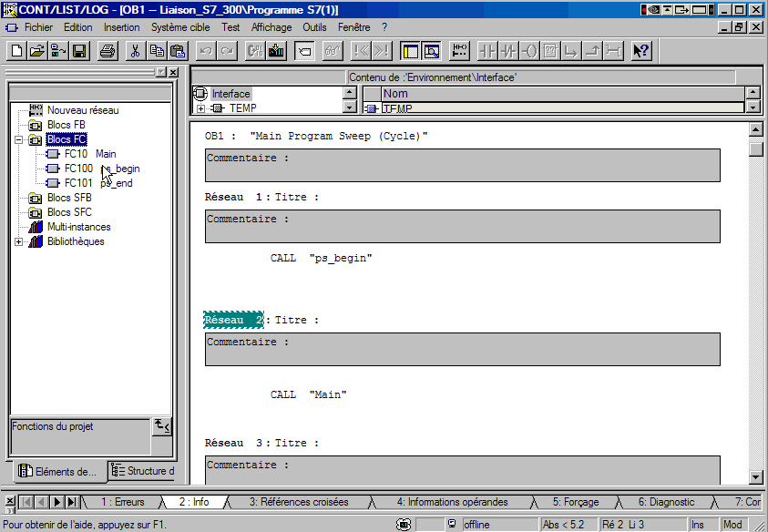Select the Blocs SFC folder
The width and height of the screenshot is (768, 532).
coord(69,212)
